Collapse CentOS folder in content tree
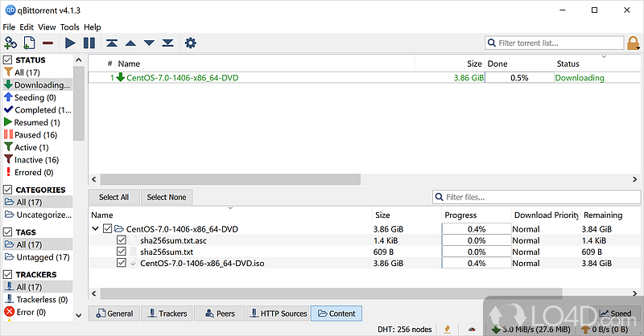 95,228
